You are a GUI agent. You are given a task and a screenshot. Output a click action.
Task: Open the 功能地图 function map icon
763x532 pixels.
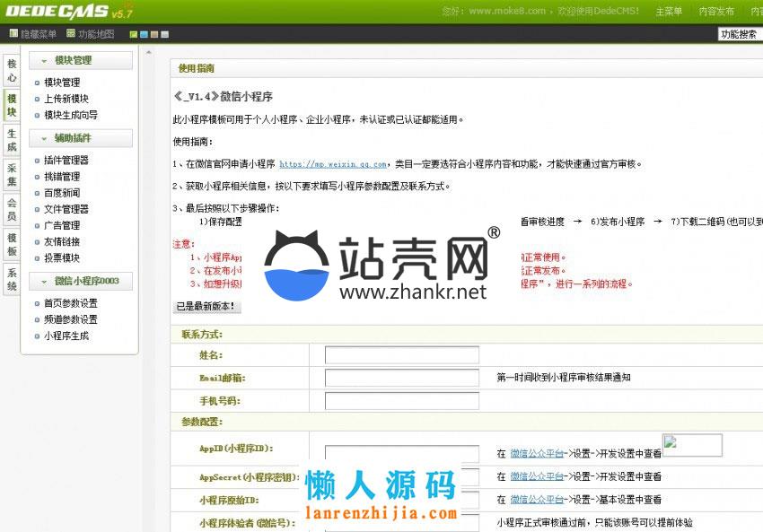(x=71, y=34)
